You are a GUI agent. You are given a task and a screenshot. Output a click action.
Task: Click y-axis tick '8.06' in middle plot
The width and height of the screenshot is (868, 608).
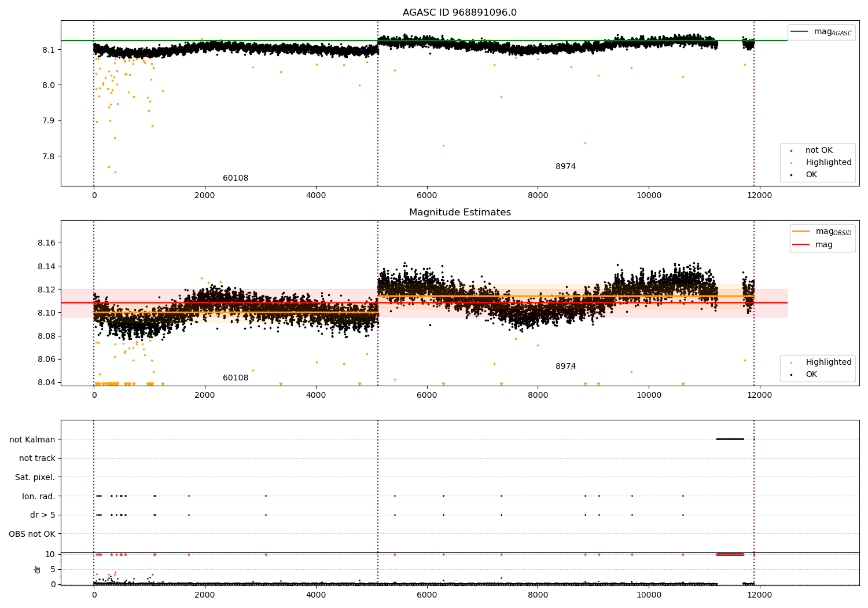pos(46,359)
